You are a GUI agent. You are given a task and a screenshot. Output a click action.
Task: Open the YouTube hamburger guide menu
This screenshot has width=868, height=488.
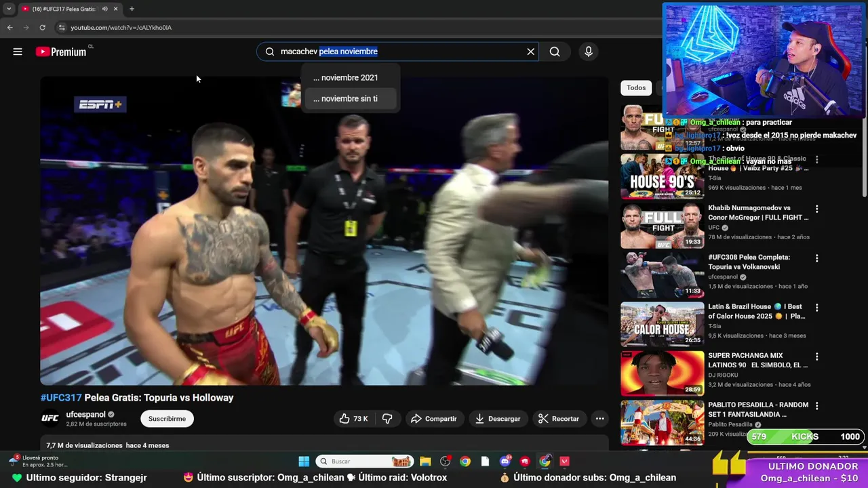[18, 52]
